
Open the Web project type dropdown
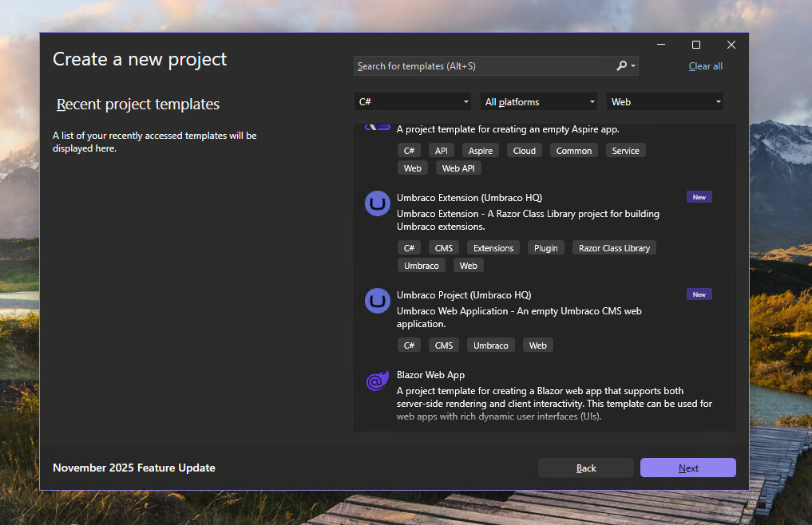pos(665,102)
